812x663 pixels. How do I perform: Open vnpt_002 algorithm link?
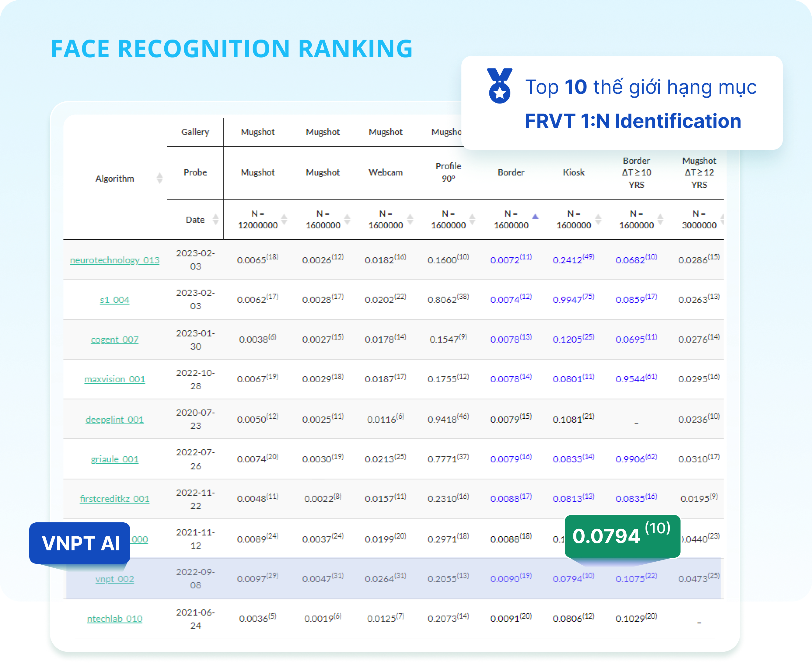(114, 579)
